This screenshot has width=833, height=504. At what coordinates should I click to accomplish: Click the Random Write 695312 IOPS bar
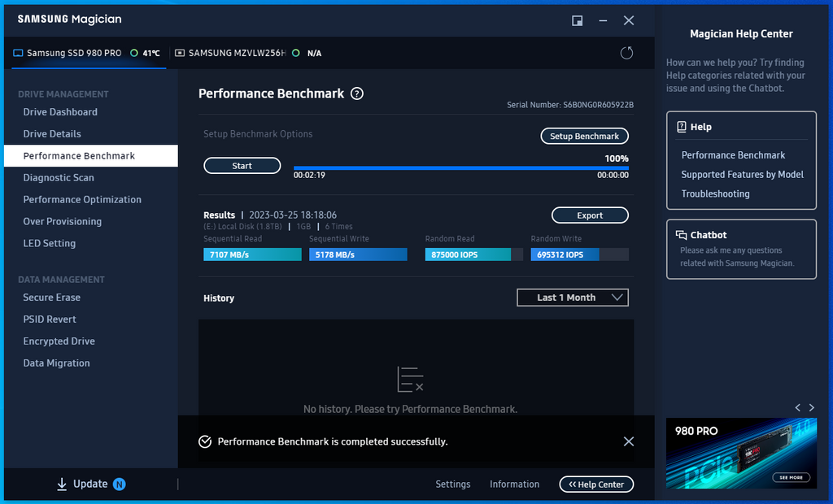click(x=579, y=254)
